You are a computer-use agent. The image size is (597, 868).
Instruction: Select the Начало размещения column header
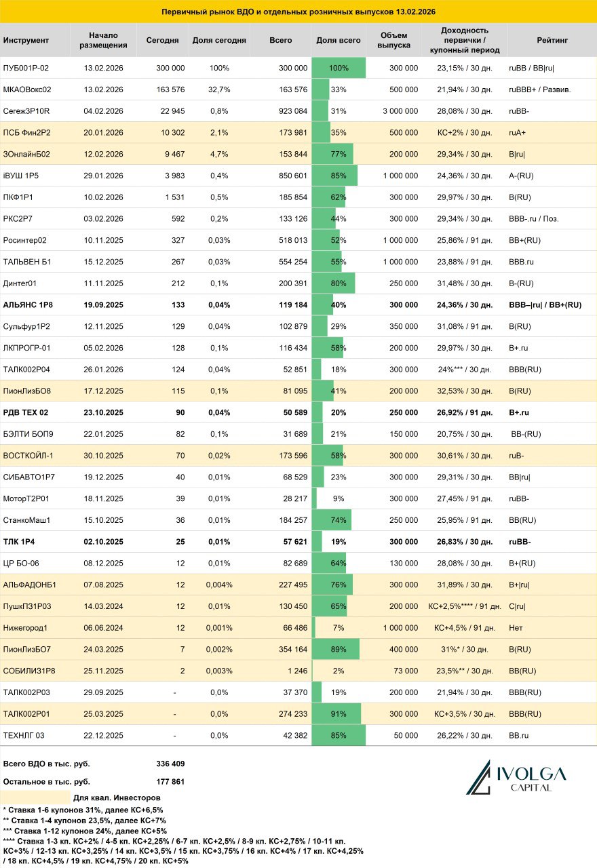point(103,41)
